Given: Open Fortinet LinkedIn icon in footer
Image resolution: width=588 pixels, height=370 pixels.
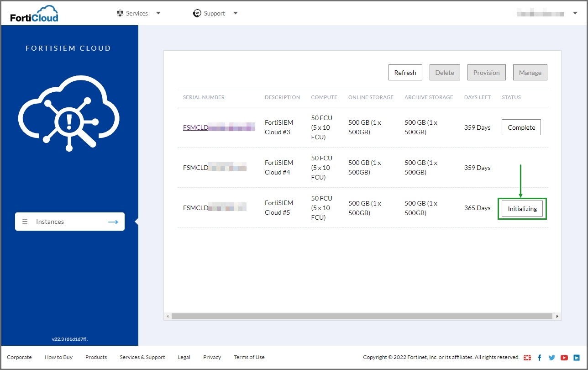Looking at the screenshot, I should pos(577,358).
